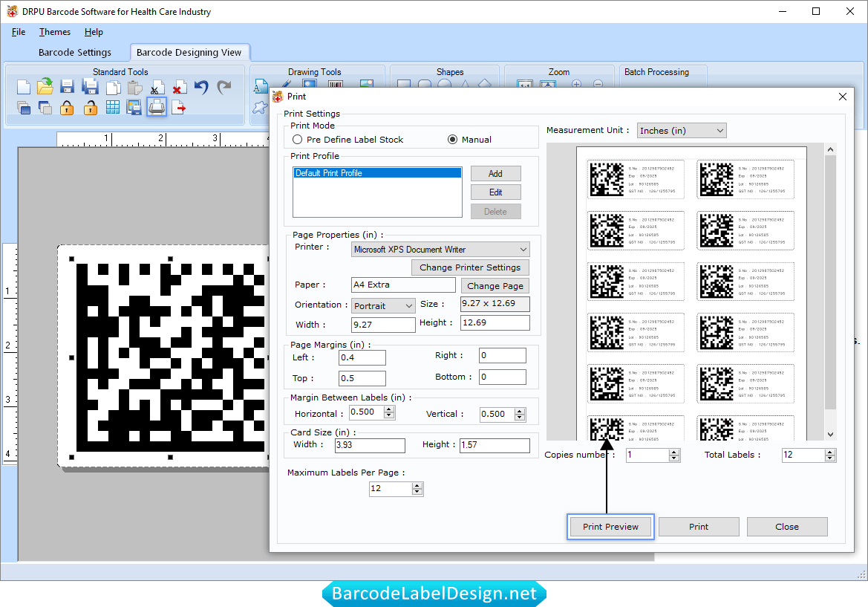
Task: Click the export page red arrow icon
Action: (x=179, y=108)
